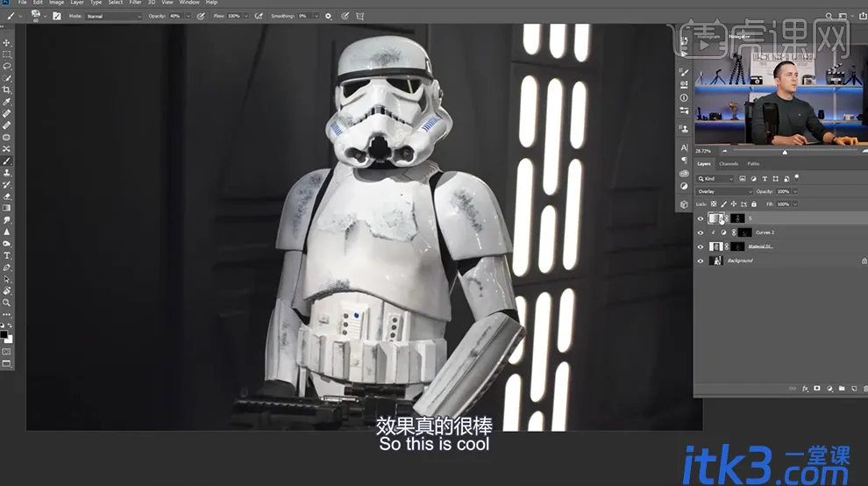Viewport: 868px width, 486px height.
Task: Filter layers by smart objects
Action: click(x=786, y=179)
